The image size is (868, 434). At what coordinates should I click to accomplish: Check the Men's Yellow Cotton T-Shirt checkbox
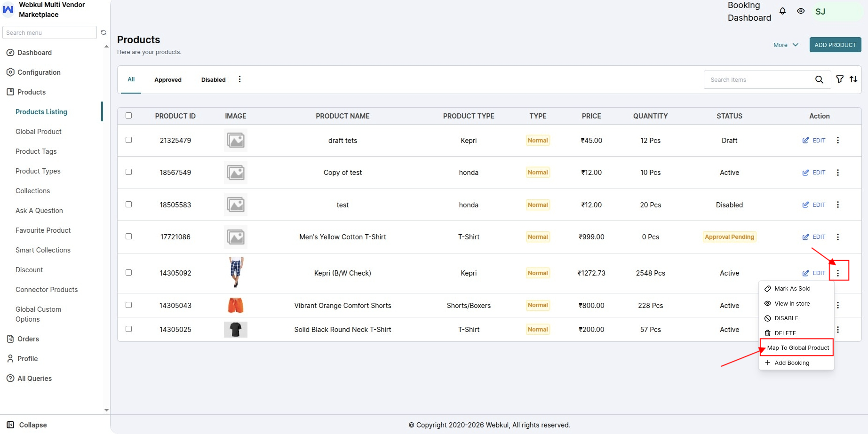[x=129, y=237]
